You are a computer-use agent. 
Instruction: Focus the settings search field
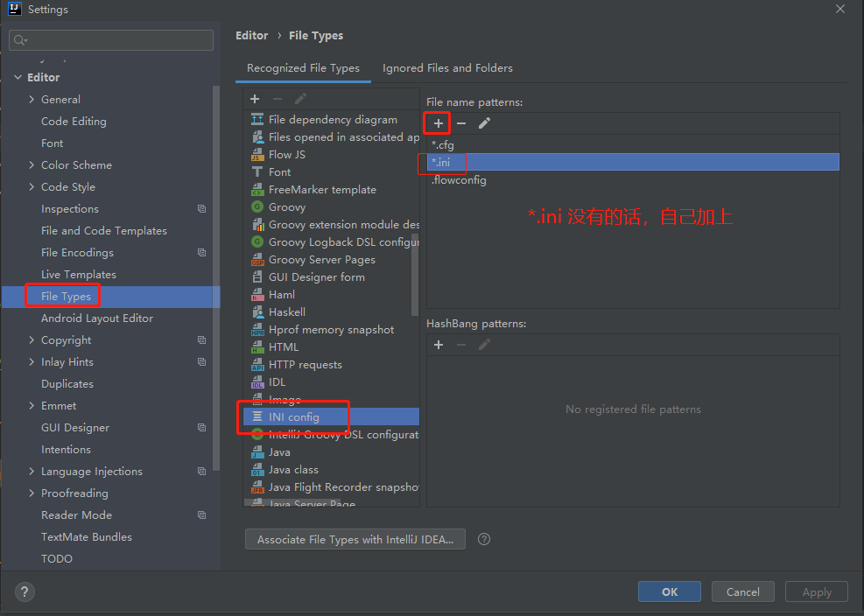111,40
